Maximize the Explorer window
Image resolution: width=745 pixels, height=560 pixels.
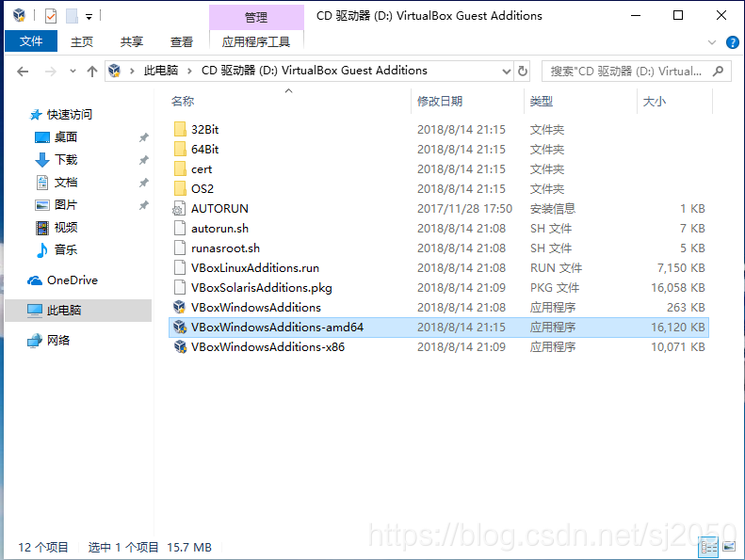click(678, 16)
